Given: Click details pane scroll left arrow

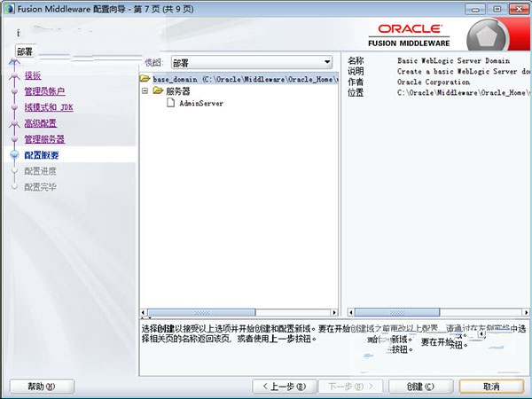Looking at the screenshot, I should [x=351, y=312].
